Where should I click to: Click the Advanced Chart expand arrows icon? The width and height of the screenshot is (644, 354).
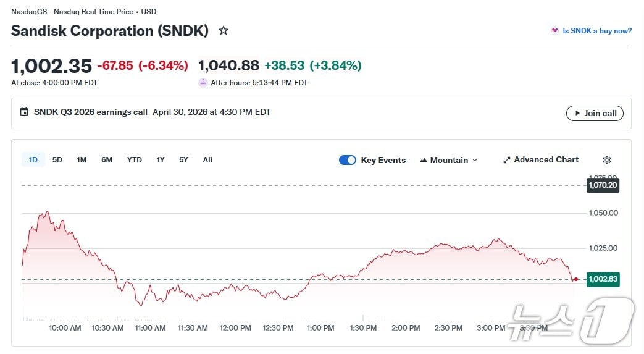(507, 160)
